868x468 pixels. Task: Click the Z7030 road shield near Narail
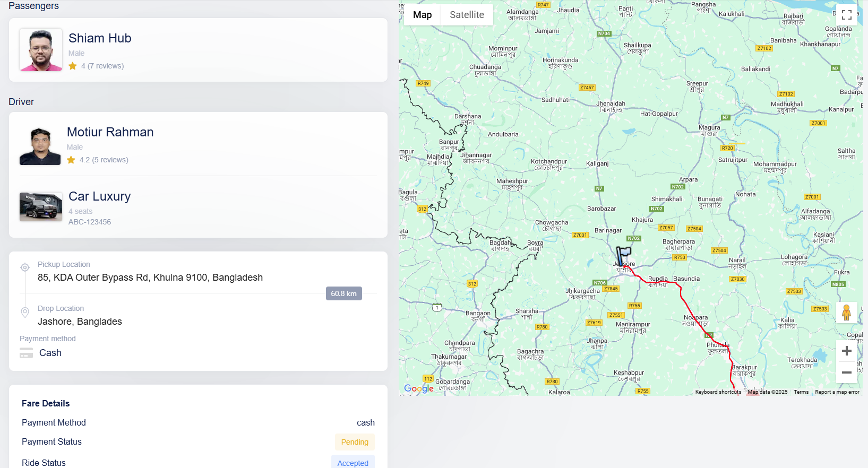click(x=738, y=279)
